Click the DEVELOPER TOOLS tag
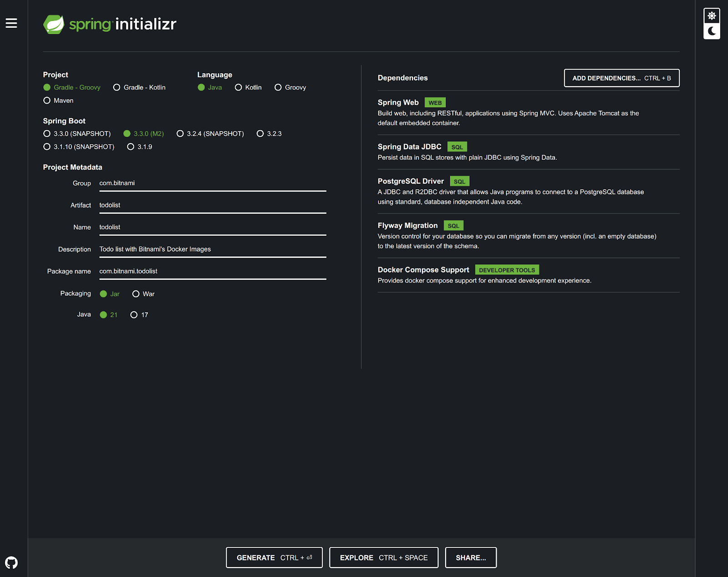The height and width of the screenshot is (577, 728). pyautogui.click(x=507, y=270)
